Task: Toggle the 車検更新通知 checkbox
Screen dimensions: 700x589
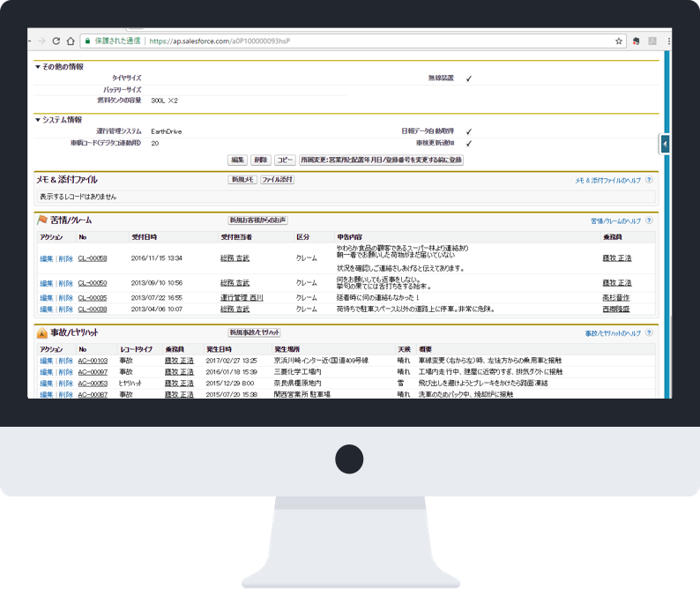Action: click(x=469, y=144)
